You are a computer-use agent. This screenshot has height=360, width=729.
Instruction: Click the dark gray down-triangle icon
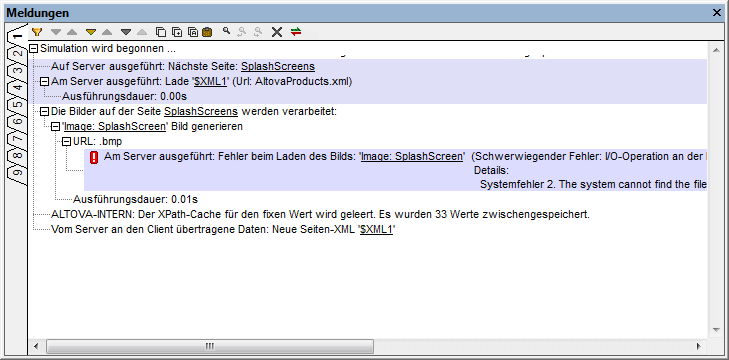tap(126, 32)
